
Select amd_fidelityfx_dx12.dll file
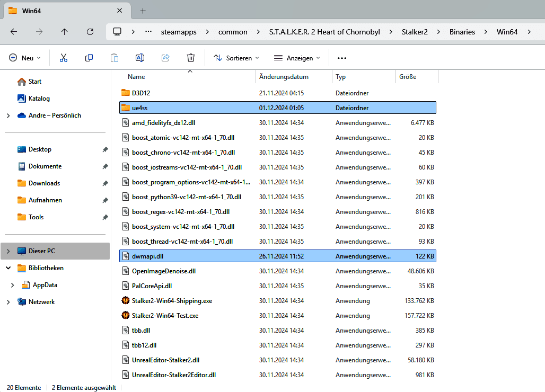point(278,123)
